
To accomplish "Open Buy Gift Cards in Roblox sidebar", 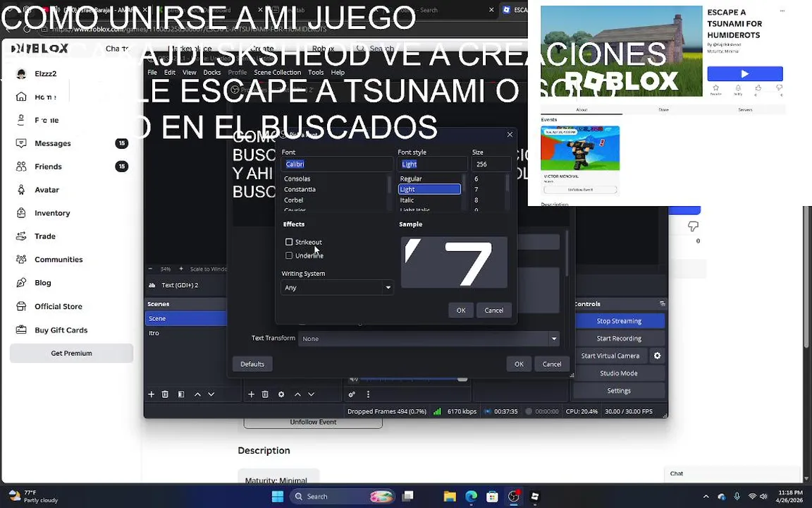I will tap(61, 330).
